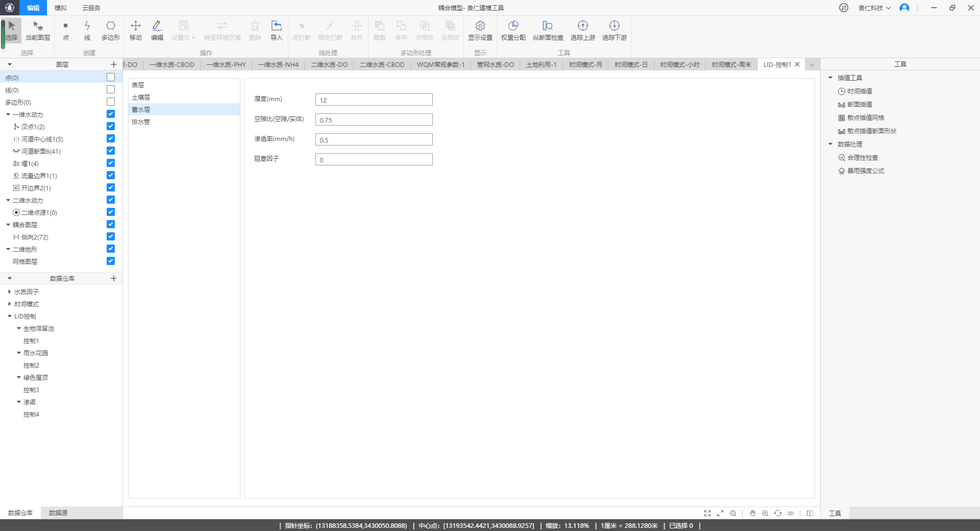This screenshot has height=531, width=980.
Task: Open 时间插值 tool
Action: [855, 91]
